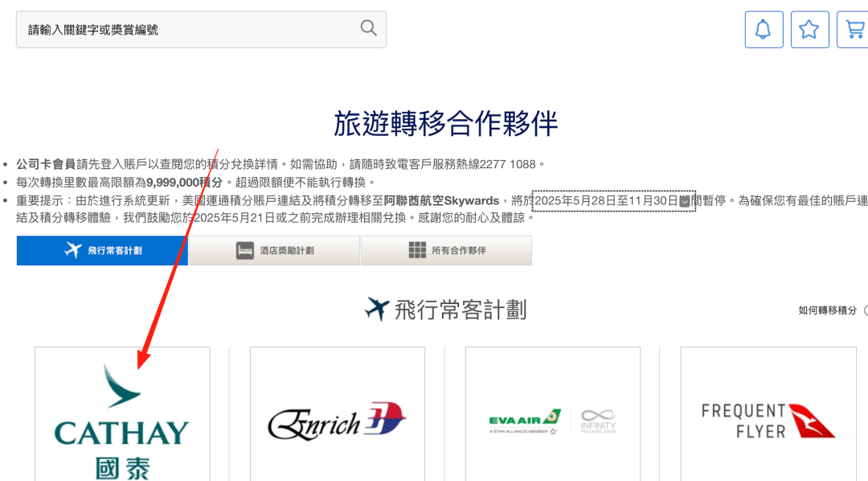Switch to the 所有合作夥伴 tab

tap(447, 250)
